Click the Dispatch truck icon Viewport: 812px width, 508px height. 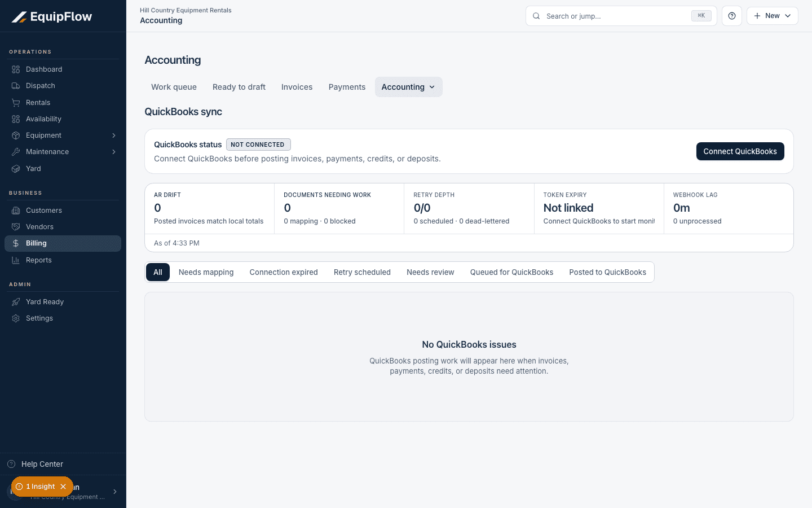coord(16,86)
